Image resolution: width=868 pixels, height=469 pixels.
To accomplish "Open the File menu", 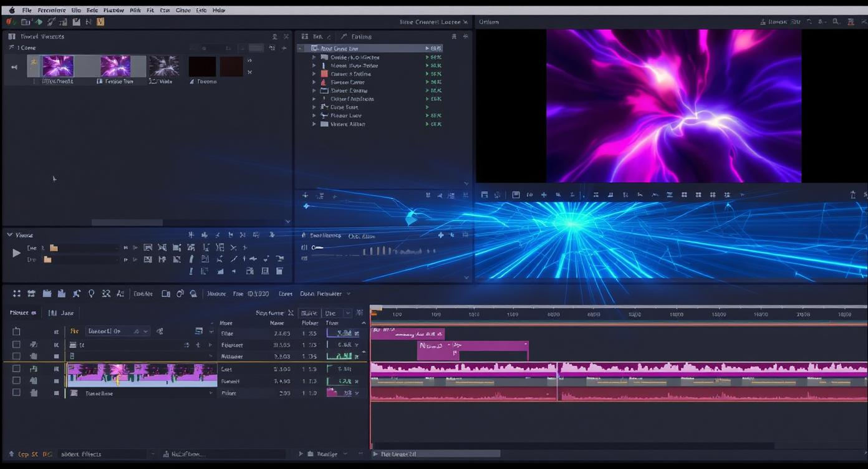I will pyautogui.click(x=27, y=10).
